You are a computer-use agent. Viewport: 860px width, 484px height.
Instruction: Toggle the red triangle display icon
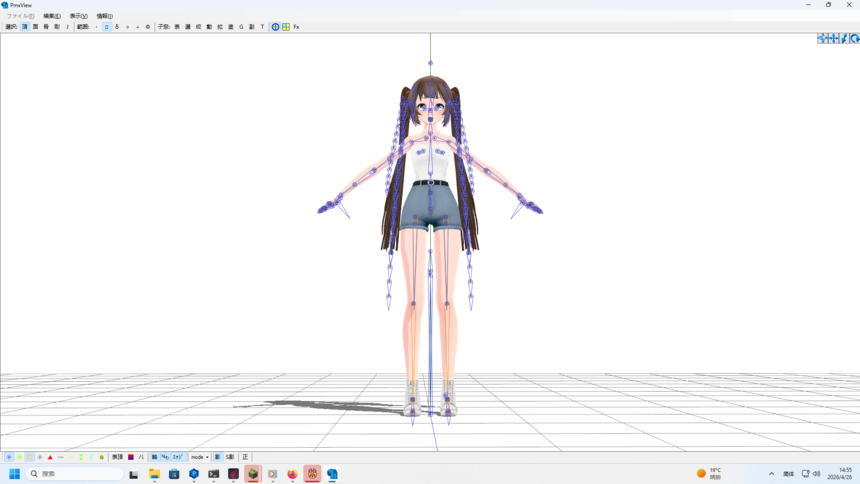[50, 457]
